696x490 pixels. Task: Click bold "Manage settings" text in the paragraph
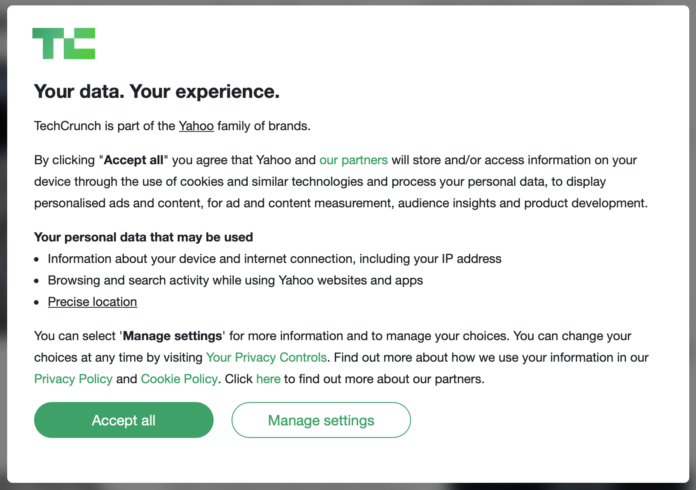(172, 336)
